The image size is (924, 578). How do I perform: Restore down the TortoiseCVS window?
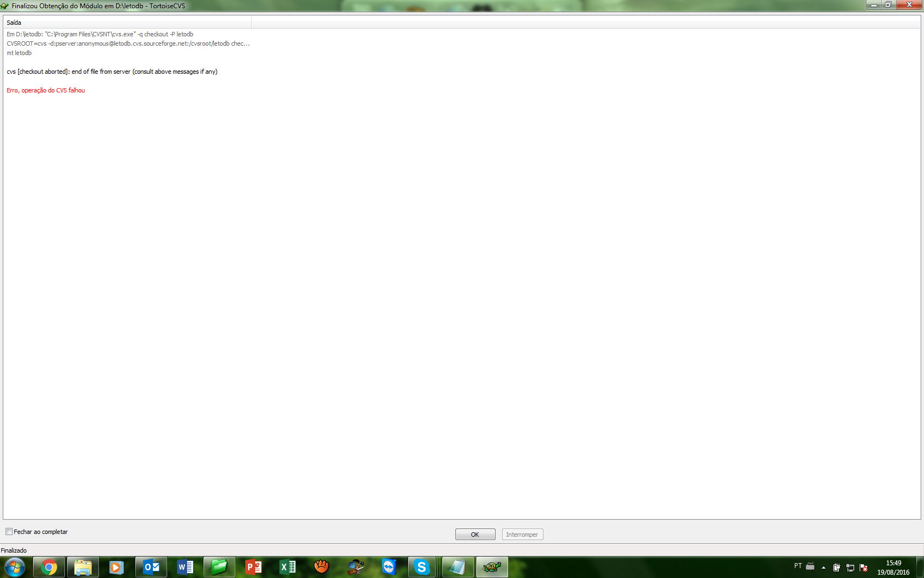click(x=888, y=5)
